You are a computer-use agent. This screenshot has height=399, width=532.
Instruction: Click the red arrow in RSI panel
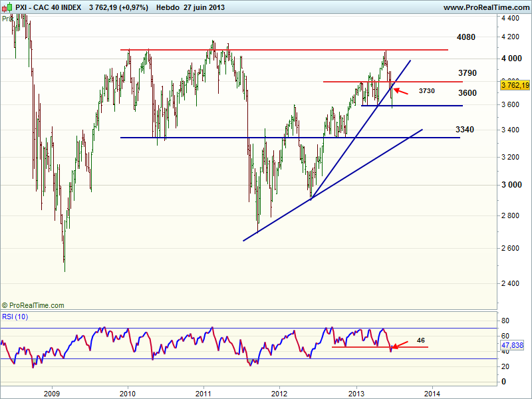tap(400, 345)
